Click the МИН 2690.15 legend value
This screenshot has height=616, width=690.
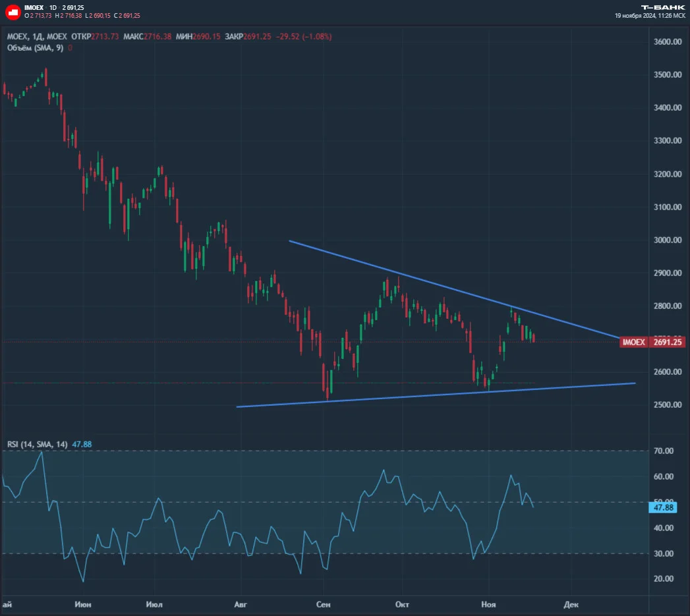198,36
